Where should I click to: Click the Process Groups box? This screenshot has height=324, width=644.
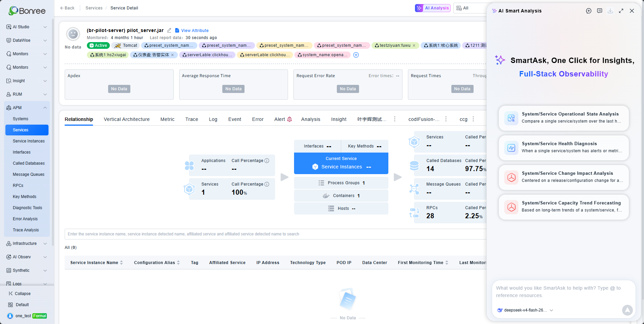[x=341, y=183]
